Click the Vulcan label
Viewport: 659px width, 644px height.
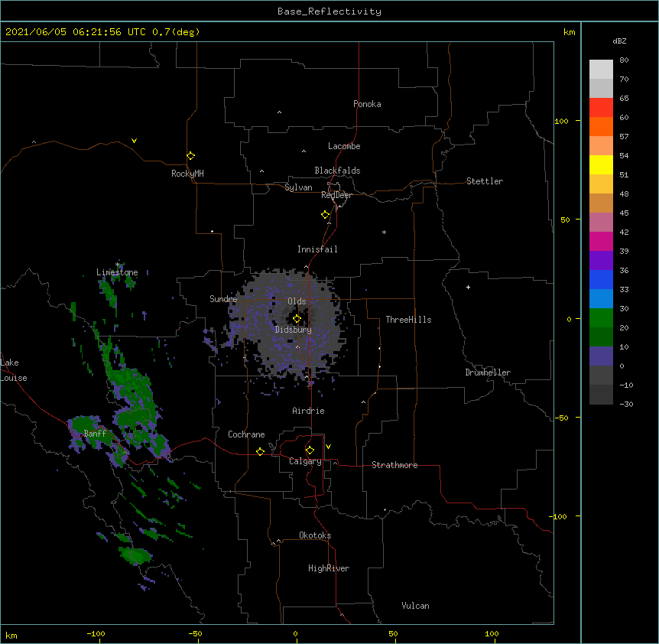[415, 606]
